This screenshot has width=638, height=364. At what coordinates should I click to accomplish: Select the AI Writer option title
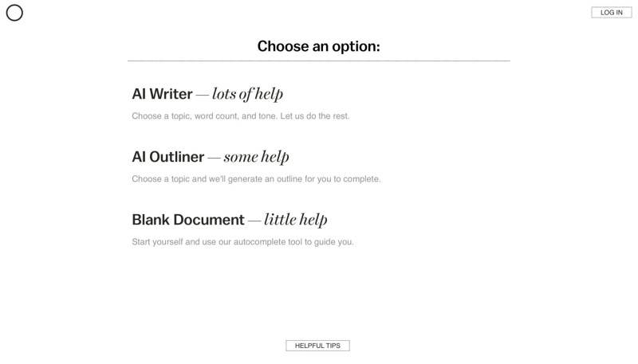(162, 94)
